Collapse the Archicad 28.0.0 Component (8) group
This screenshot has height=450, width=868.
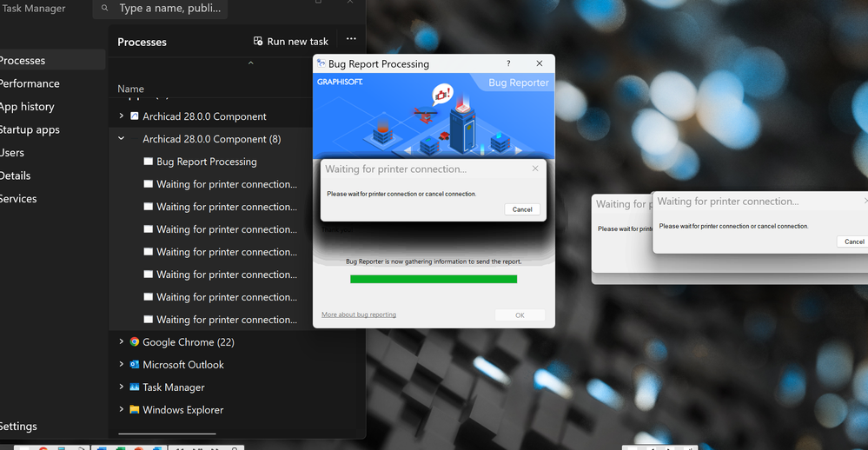pyautogui.click(x=122, y=138)
